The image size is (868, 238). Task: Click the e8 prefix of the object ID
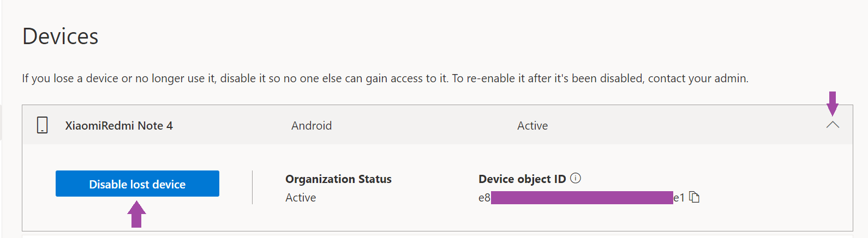click(484, 198)
